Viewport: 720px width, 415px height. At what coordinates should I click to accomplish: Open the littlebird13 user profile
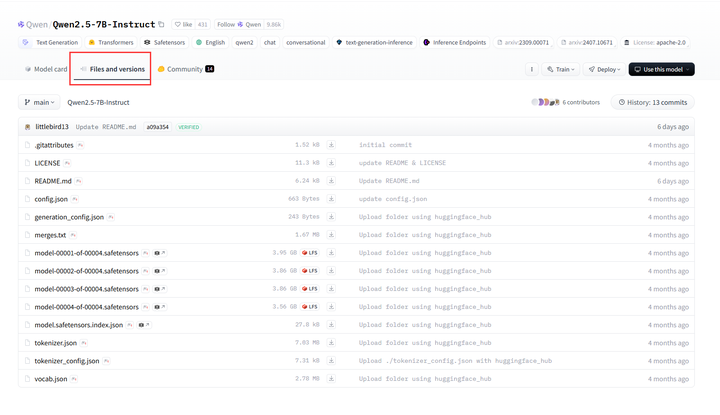(51, 127)
